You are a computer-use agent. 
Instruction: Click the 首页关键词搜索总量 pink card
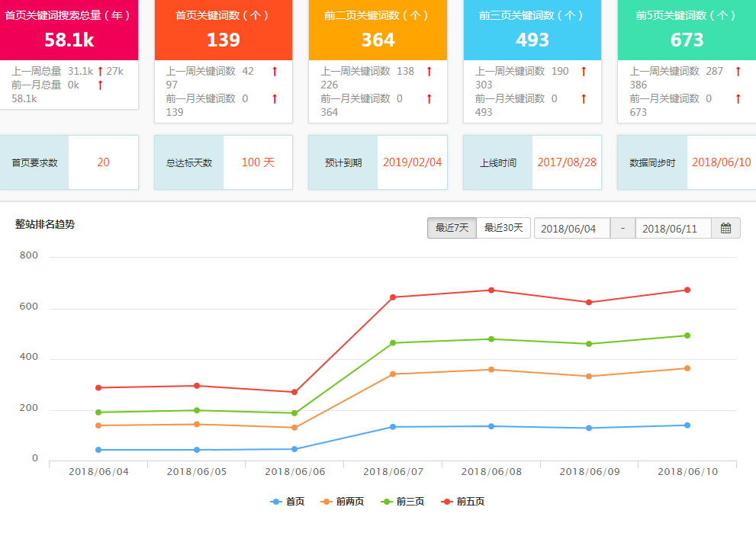[68, 30]
